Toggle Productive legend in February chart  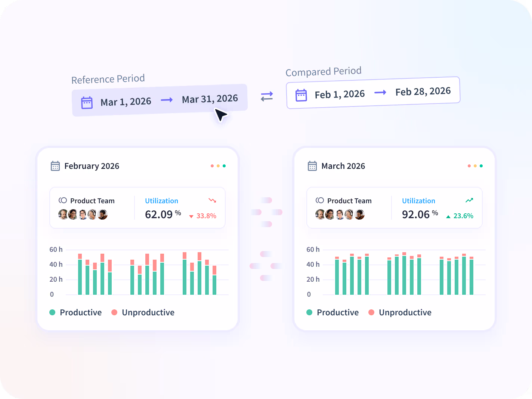click(75, 312)
